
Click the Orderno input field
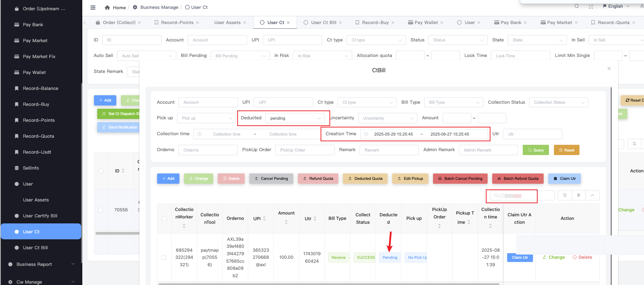[x=208, y=150]
